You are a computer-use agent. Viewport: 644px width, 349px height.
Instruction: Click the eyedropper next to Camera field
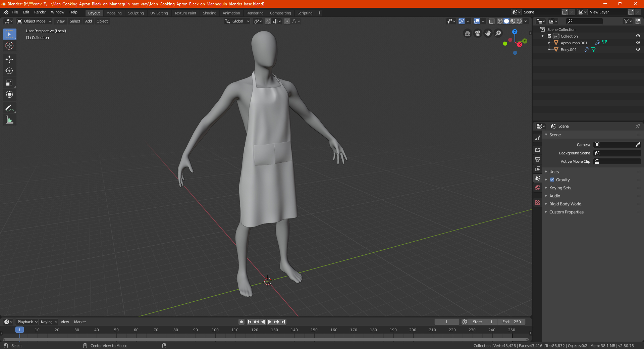coord(638,145)
